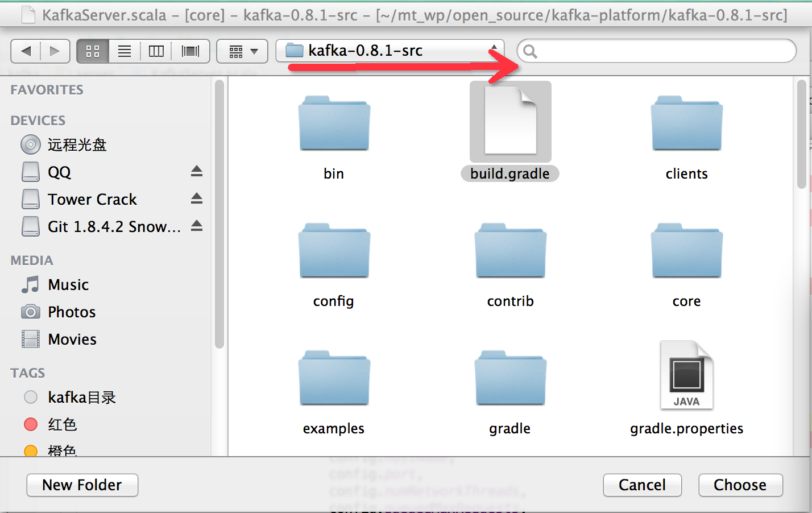Click the DEVICES sidebar heading
The height and width of the screenshot is (513, 812).
[38, 121]
